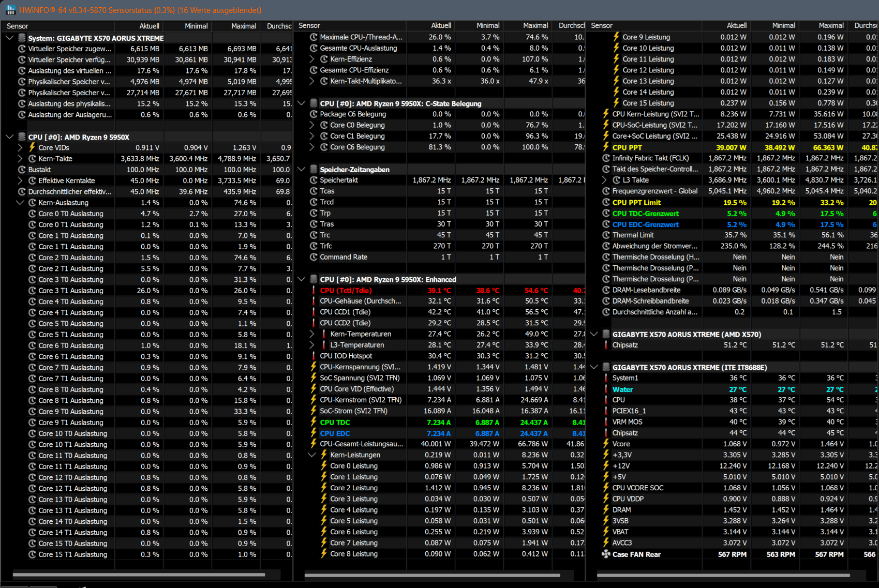The width and height of the screenshot is (879, 588).
Task: Select the Core 15 T1 Auslastung row
Action: tap(147, 554)
